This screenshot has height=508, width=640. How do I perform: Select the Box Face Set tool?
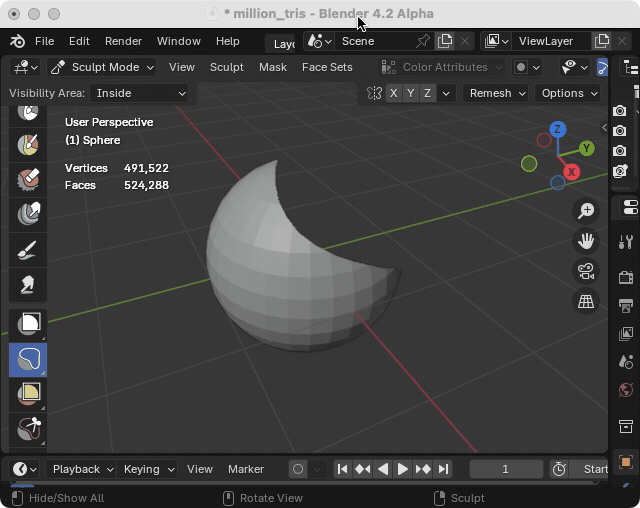(28, 394)
